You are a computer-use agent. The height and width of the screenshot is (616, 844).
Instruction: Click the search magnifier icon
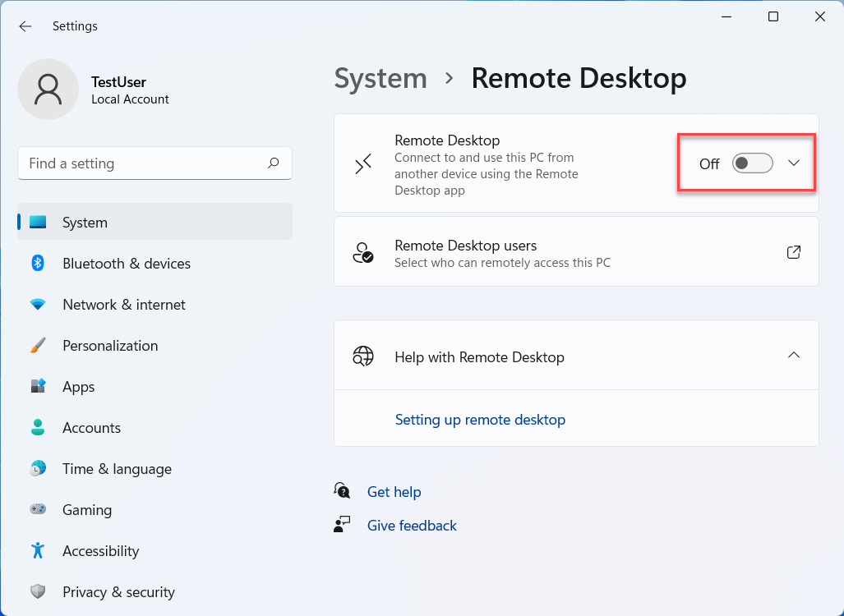click(x=274, y=163)
